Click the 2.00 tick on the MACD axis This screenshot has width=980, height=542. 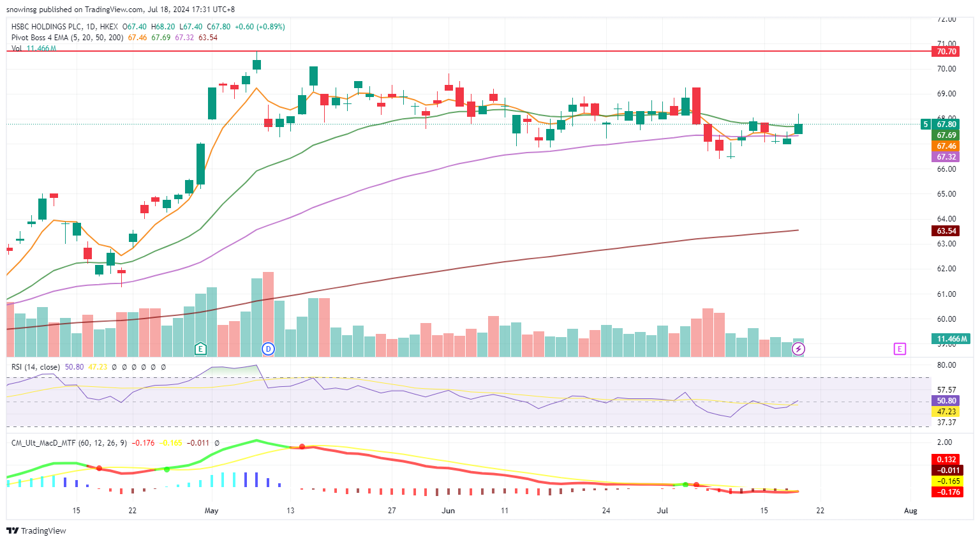coord(944,442)
